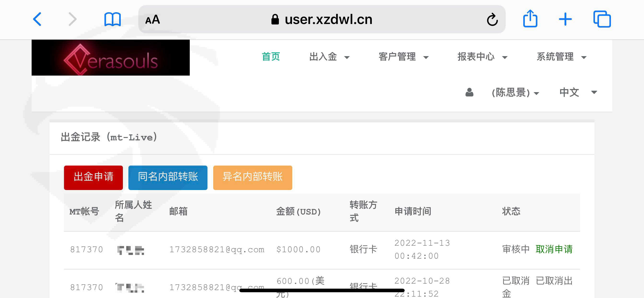Add a new tab with plus icon
This screenshot has width=644, height=298.
565,19
